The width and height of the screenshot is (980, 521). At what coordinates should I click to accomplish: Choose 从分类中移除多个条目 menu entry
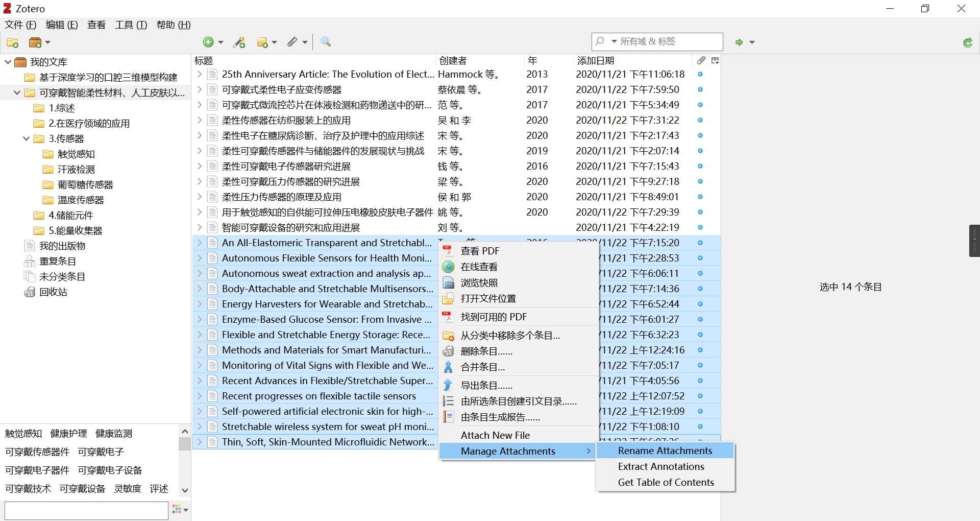pyautogui.click(x=519, y=335)
